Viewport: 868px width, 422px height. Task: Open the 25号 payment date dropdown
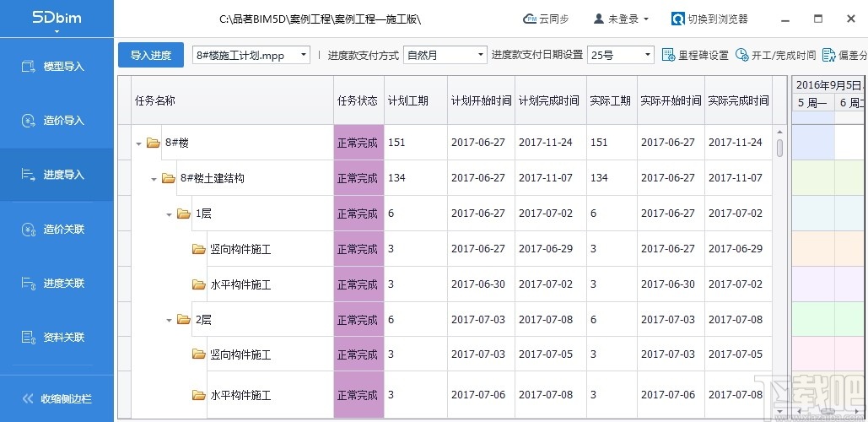[648, 55]
